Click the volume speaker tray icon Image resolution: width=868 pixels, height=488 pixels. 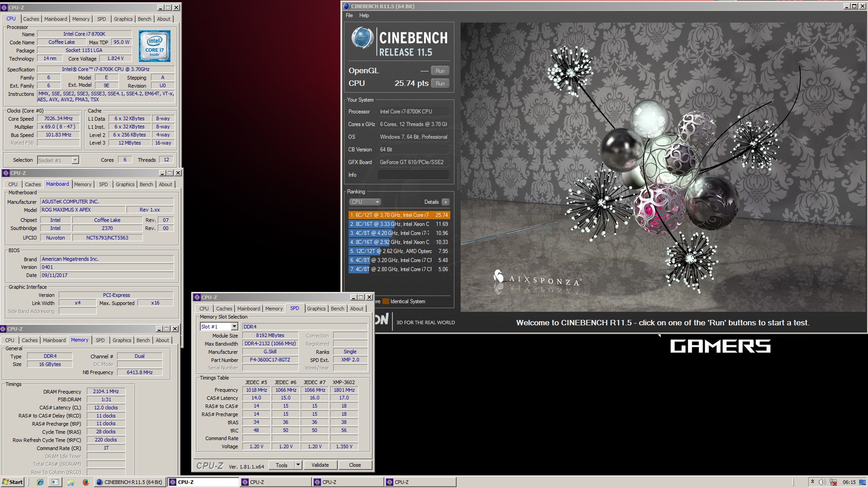point(822,482)
